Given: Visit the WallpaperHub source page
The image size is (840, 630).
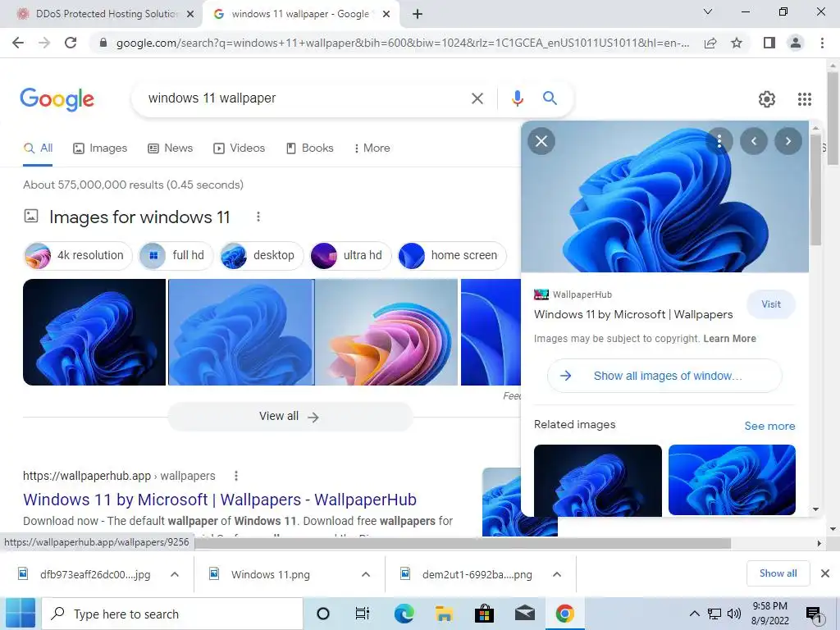Looking at the screenshot, I should (x=771, y=304).
